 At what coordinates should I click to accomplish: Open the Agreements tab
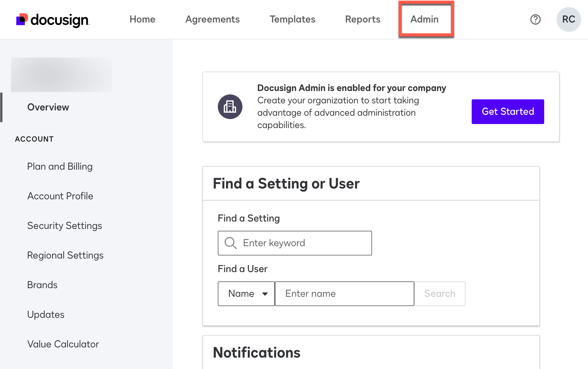[x=212, y=19]
